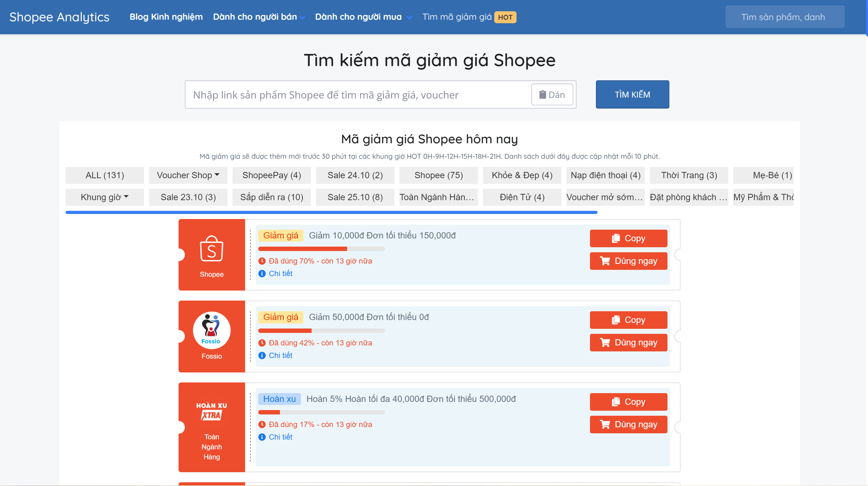
Task: Expand the Voucher Shop dropdown filter
Action: click(x=188, y=175)
